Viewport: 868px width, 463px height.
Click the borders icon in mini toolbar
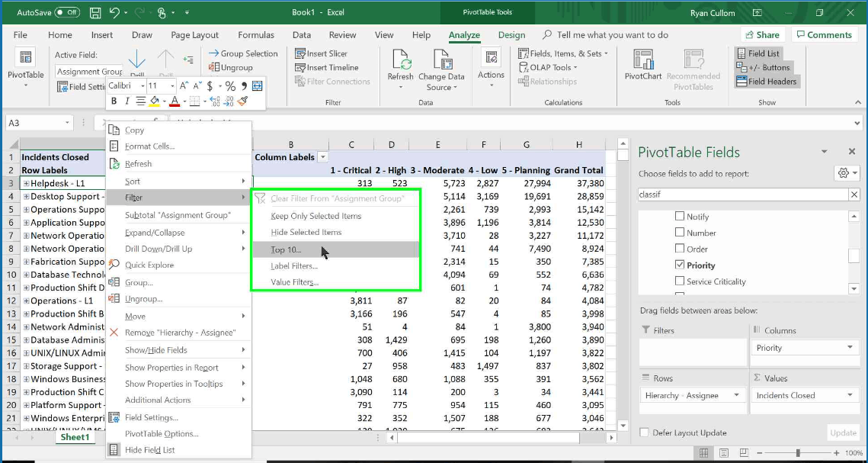pyautogui.click(x=194, y=101)
